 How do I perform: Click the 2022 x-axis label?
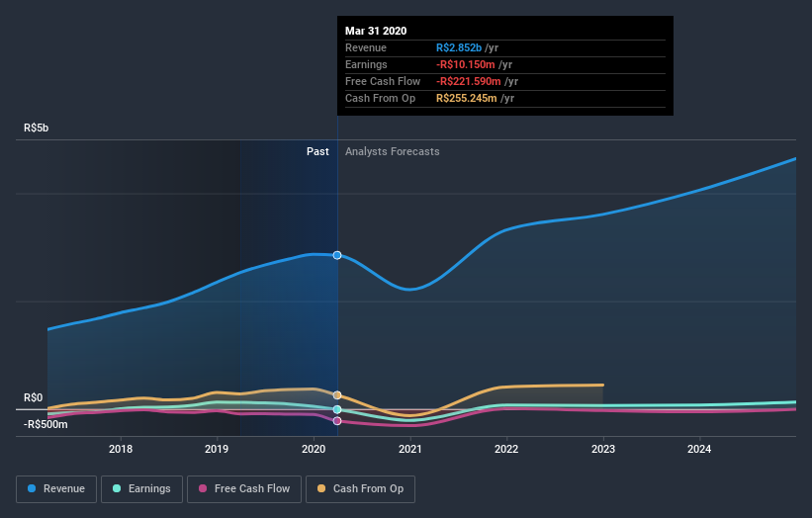(x=506, y=449)
